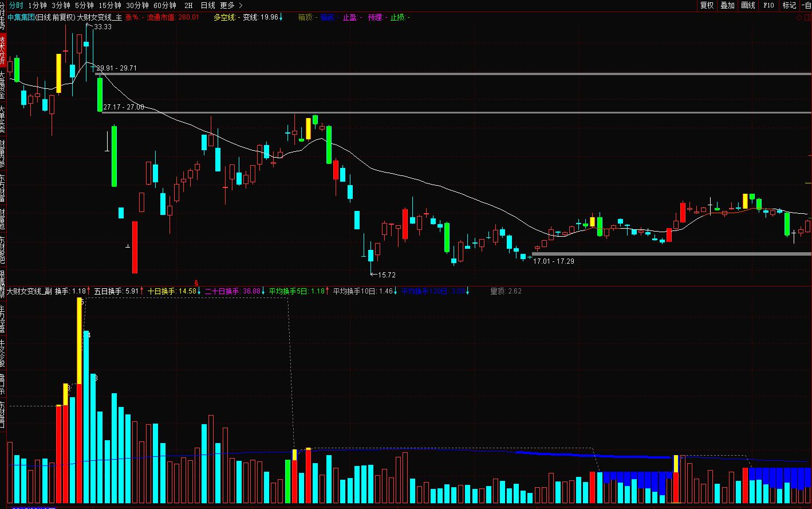Open the 复权 adjustment menu
812x509 pixels.
pyautogui.click(x=707, y=5)
